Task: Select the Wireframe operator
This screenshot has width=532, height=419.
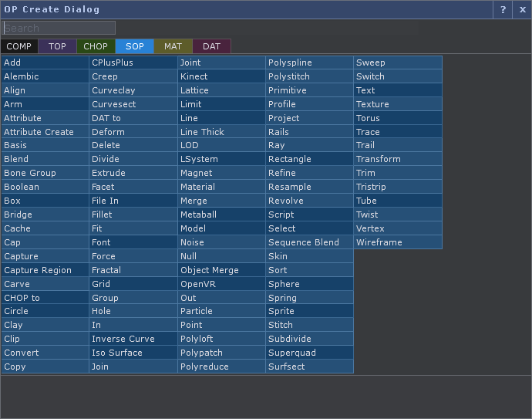Action: tap(397, 242)
